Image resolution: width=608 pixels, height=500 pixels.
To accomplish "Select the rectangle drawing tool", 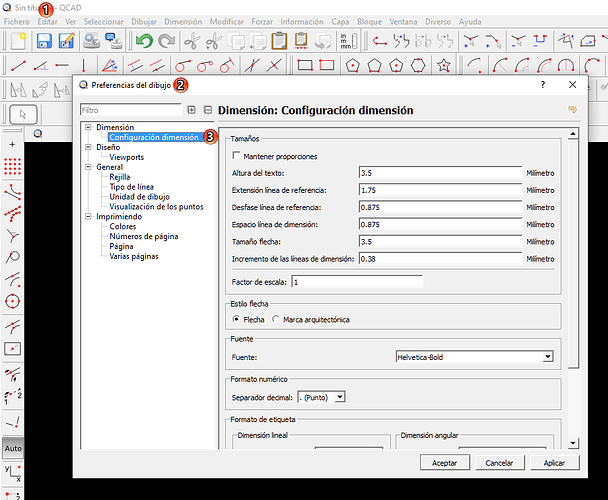I will [304, 65].
